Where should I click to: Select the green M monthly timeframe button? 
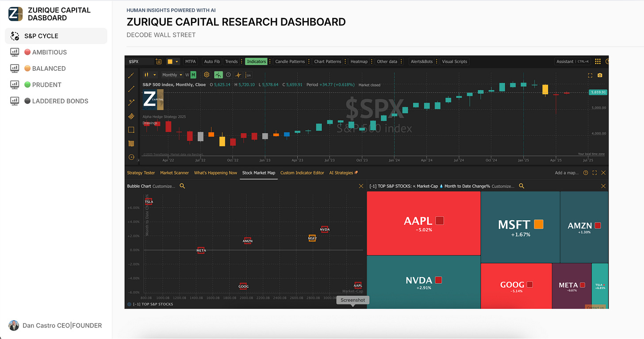(193, 75)
